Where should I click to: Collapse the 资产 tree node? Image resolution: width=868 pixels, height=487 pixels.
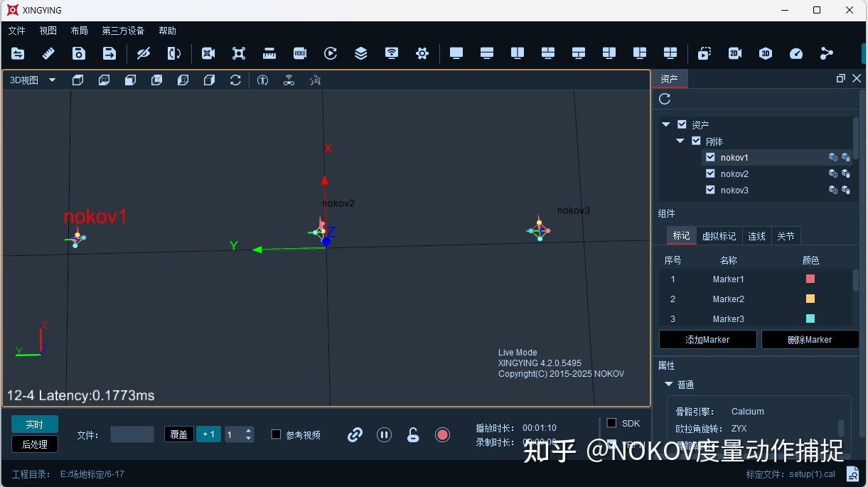tap(665, 124)
